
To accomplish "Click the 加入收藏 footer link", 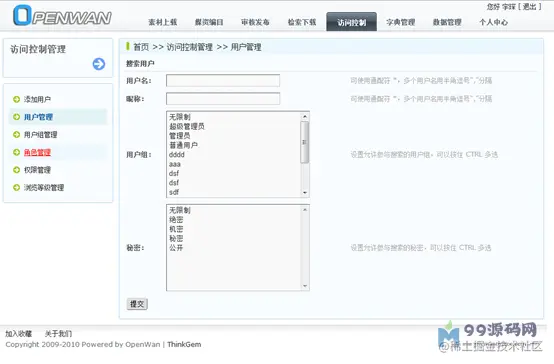I will tap(18, 334).
